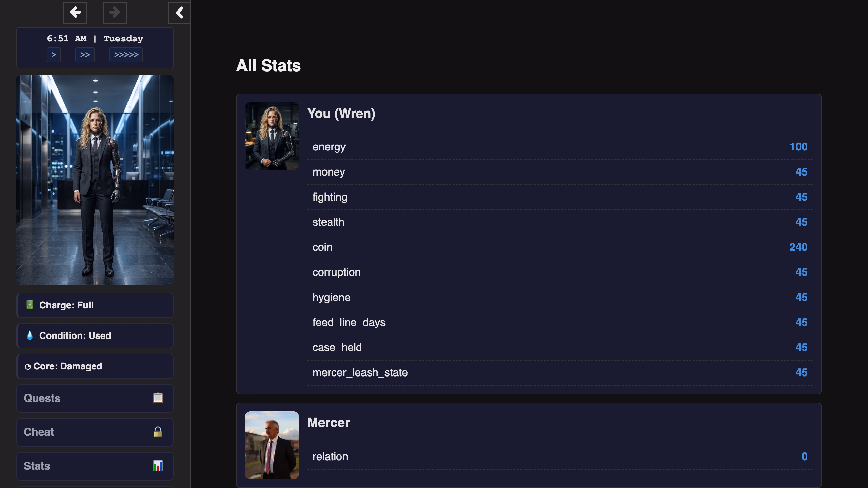Advance time by one step
This screenshot has width=868, height=488.
(x=54, y=55)
